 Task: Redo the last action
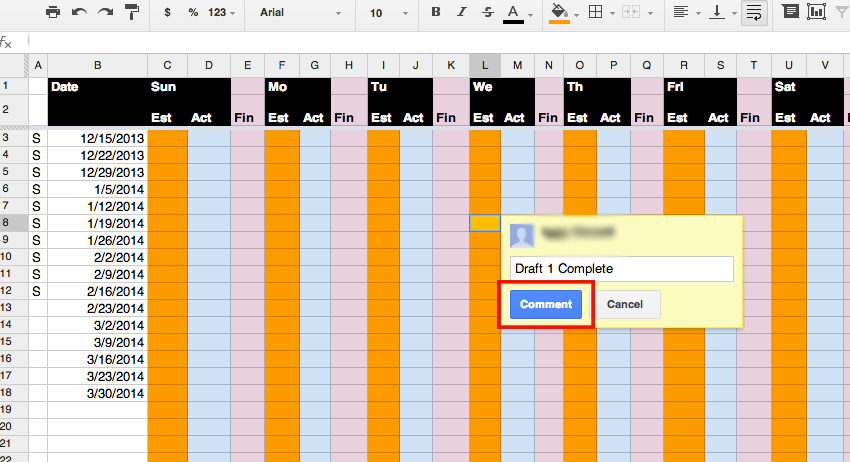pos(106,12)
